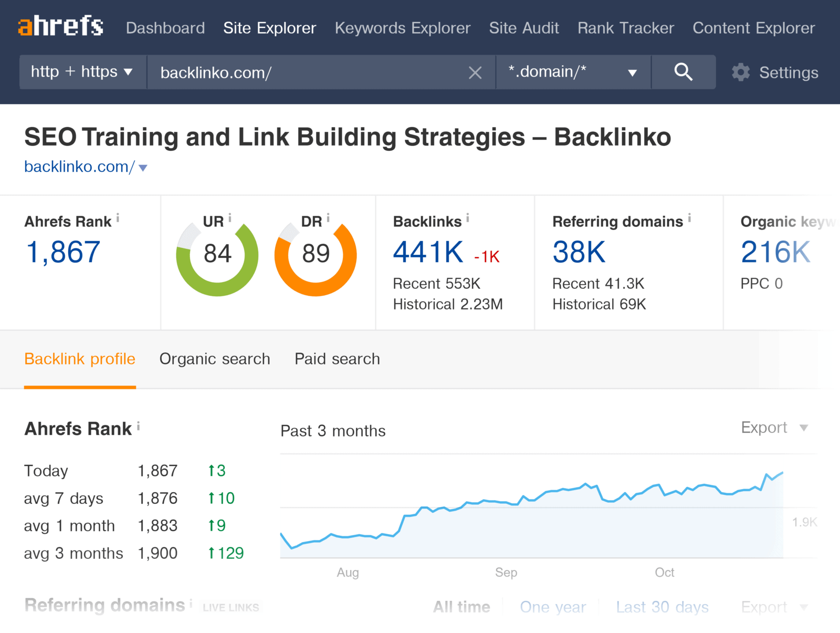Viewport: 840px width, 633px height.
Task: Go to the Rank Tracker
Action: click(x=625, y=28)
